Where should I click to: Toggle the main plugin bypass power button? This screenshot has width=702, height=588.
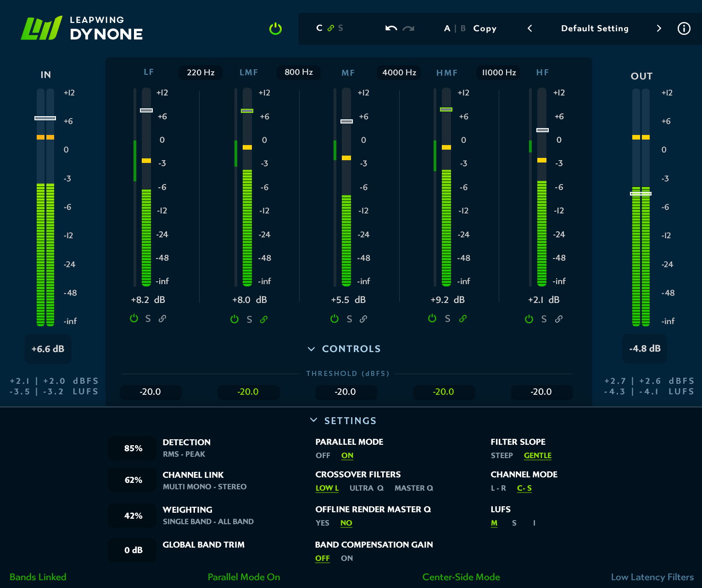pyautogui.click(x=275, y=28)
